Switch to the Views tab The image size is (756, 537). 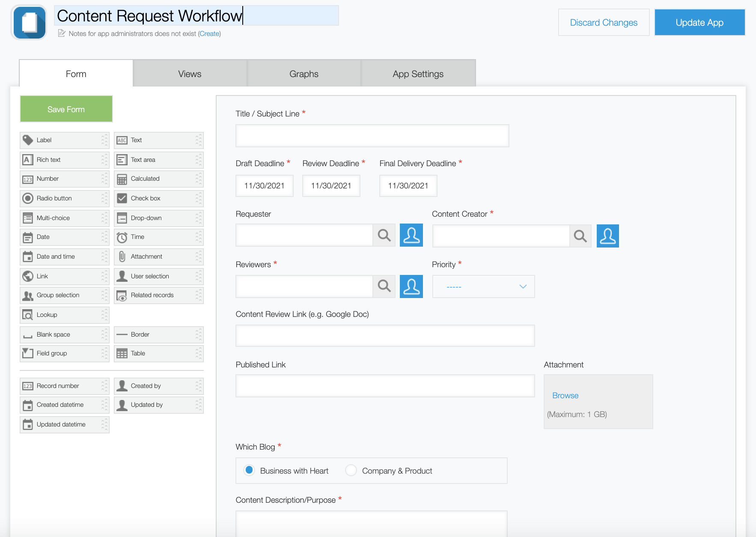(189, 73)
